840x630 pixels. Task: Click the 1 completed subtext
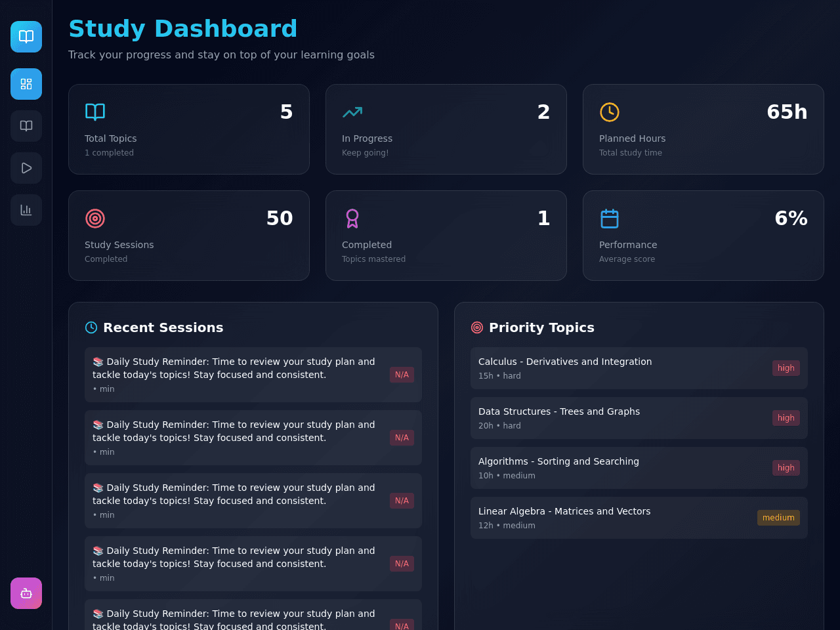(109, 153)
